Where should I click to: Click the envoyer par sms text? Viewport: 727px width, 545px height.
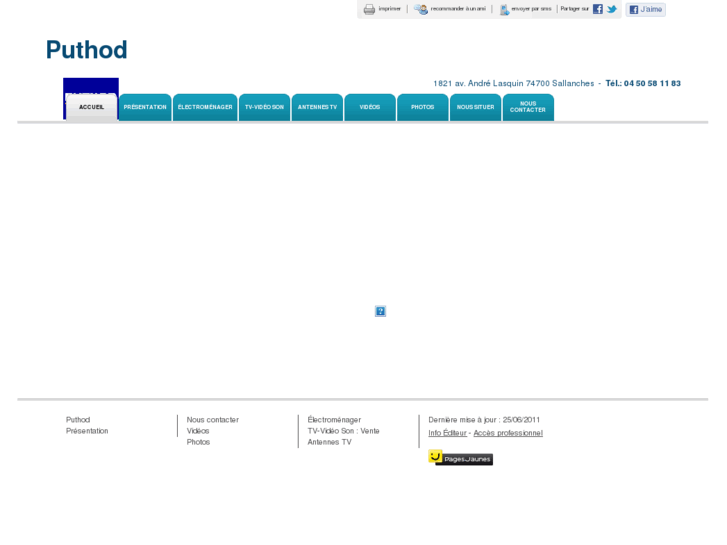(531, 9)
